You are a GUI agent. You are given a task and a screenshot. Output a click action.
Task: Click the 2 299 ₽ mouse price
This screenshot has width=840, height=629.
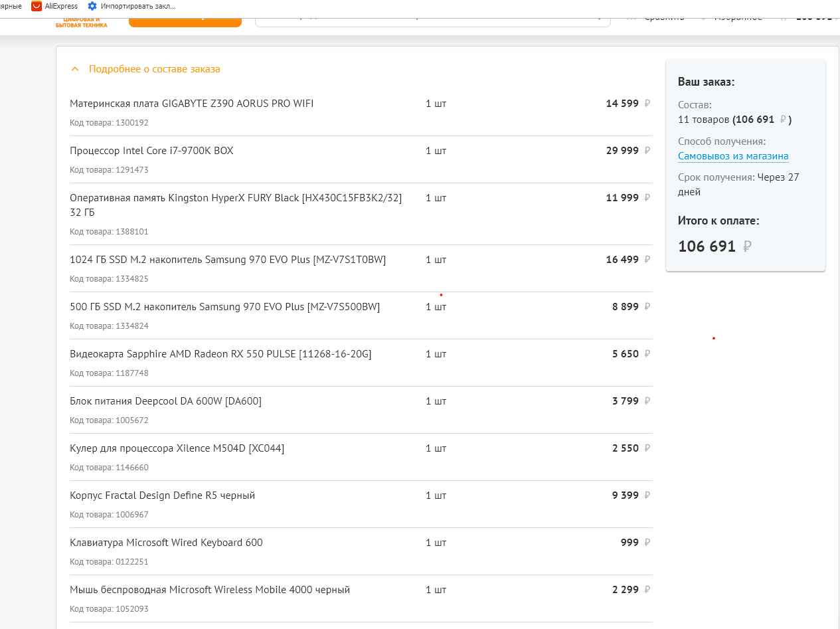click(631, 590)
